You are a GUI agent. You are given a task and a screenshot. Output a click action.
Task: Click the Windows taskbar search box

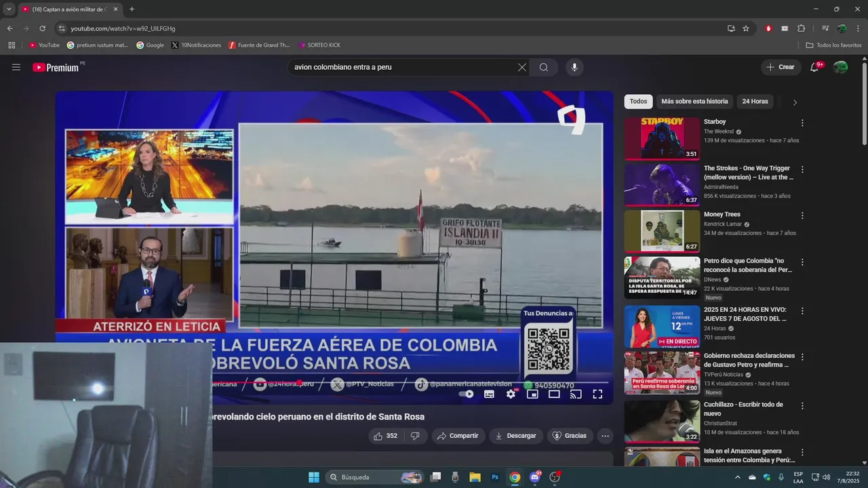pos(375,477)
